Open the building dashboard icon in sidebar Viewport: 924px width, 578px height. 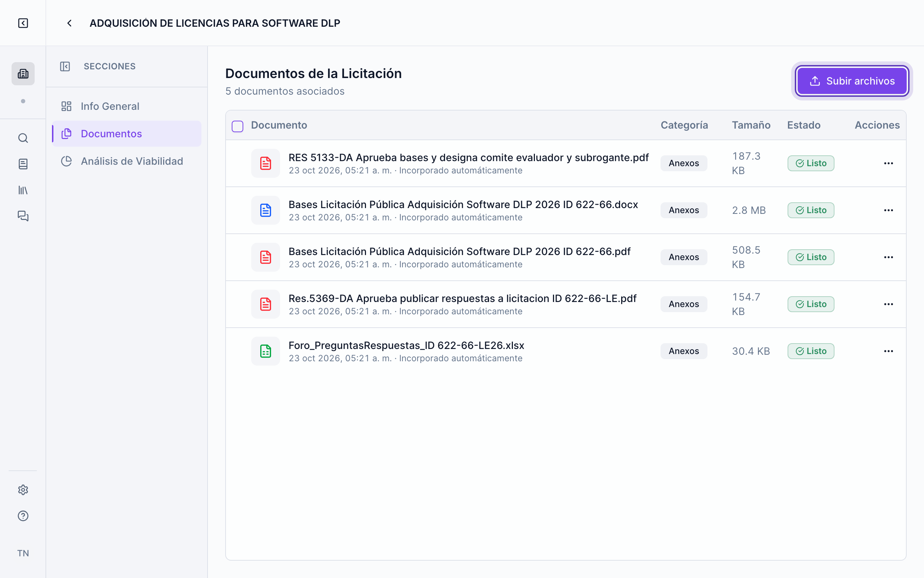(23, 73)
